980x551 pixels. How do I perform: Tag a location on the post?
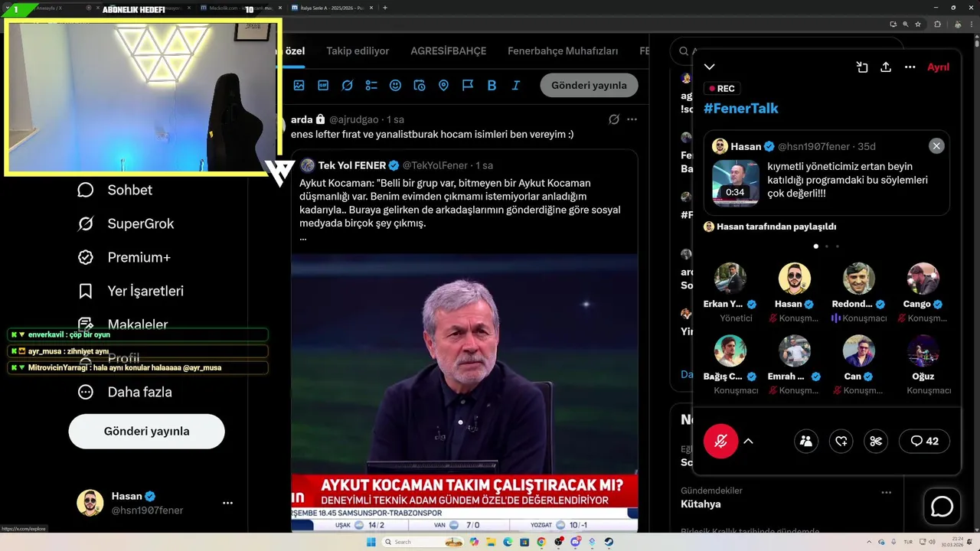(443, 86)
